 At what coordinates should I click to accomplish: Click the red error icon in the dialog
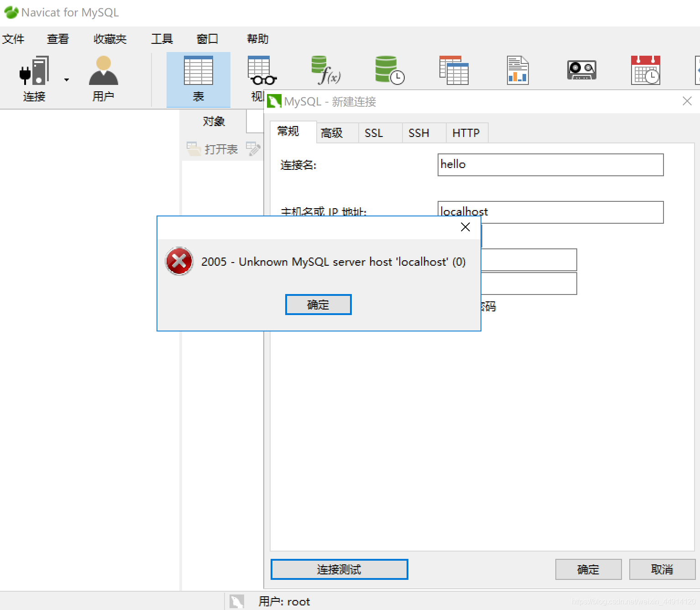[179, 261]
